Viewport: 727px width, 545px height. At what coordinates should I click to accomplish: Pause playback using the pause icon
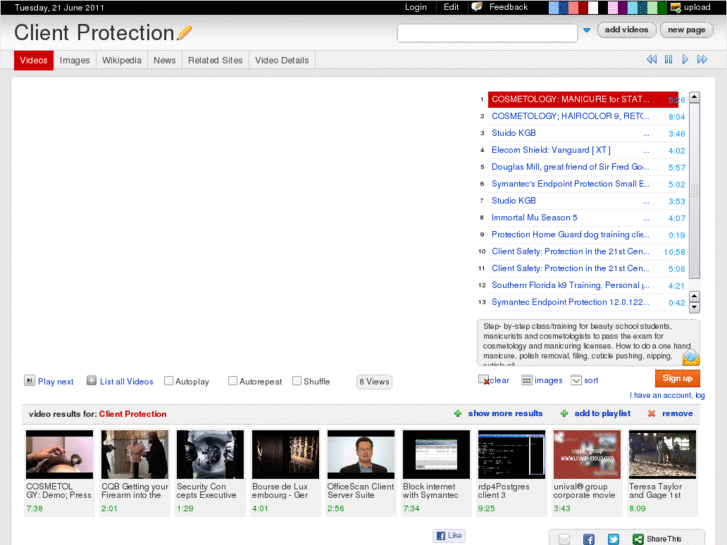[668, 59]
